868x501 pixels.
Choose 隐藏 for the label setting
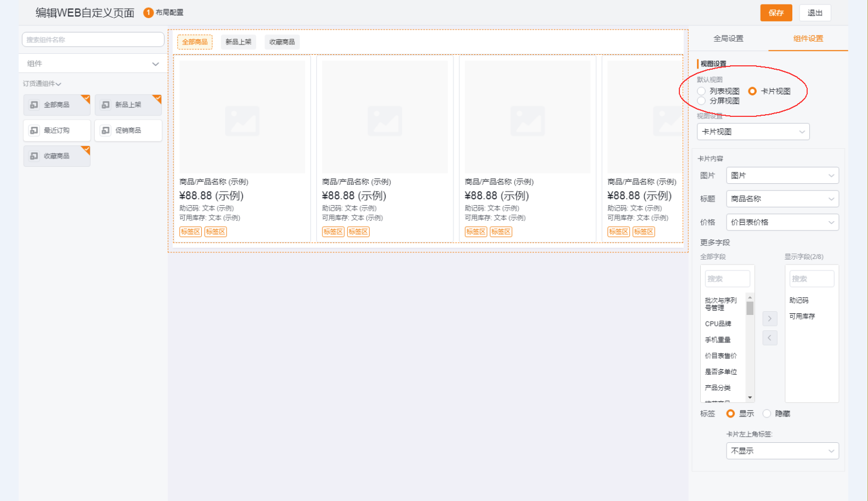(x=767, y=414)
